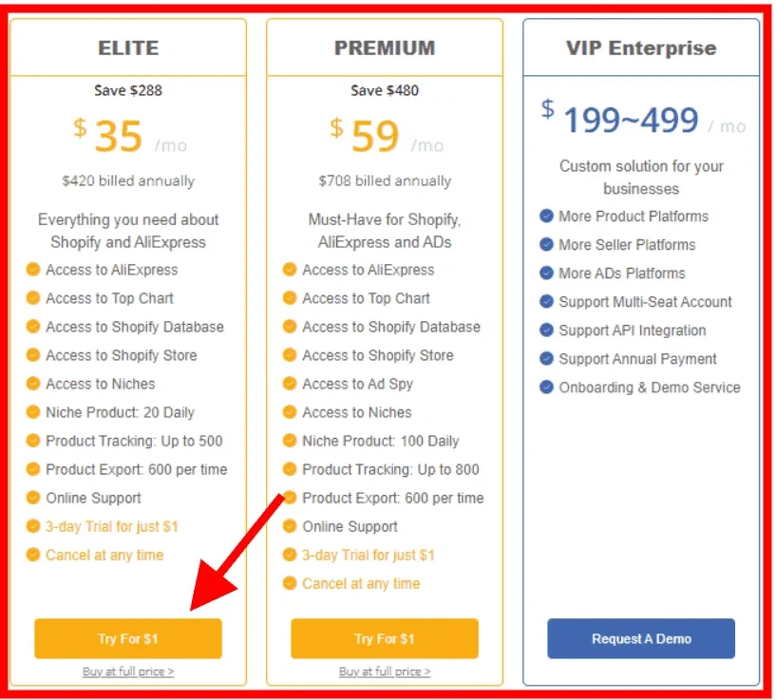
Task: Click checkmark icon beside Product Tracking: Up to 500
Action: [x=33, y=440]
